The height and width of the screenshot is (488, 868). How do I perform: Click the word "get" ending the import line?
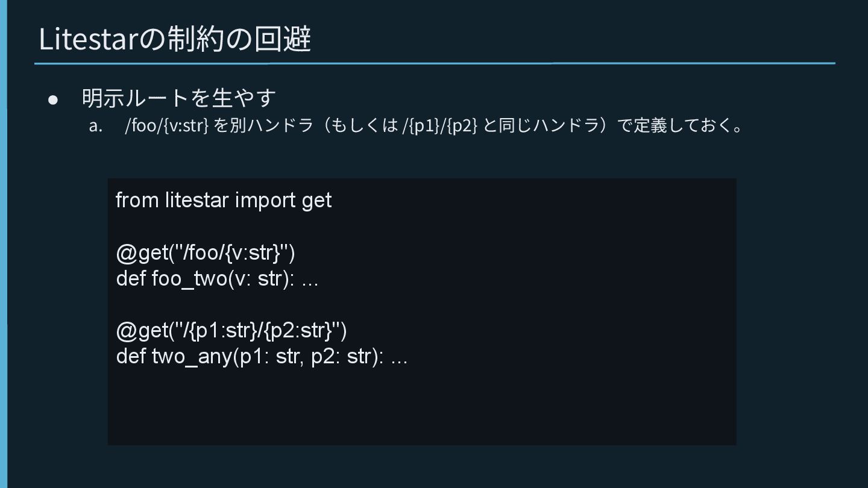tap(316, 200)
